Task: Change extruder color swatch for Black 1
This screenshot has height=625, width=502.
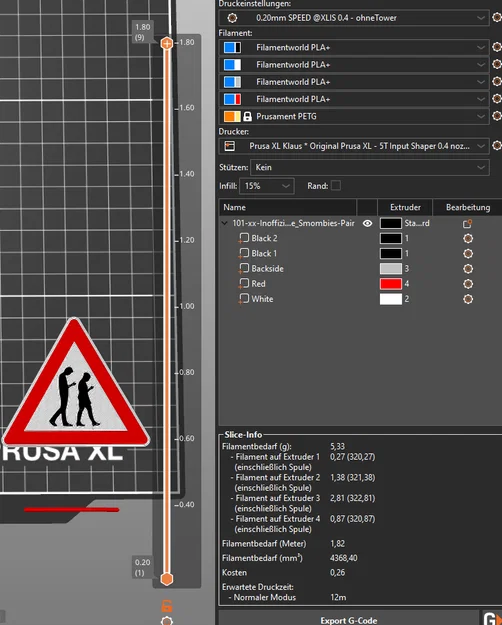Action: pyautogui.click(x=391, y=254)
